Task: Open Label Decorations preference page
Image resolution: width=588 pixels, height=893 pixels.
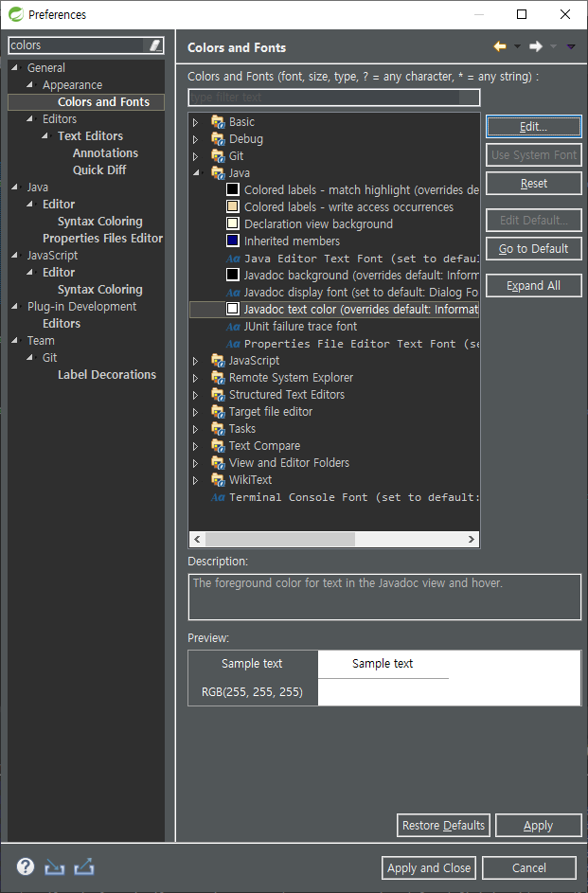Action: coord(107,375)
